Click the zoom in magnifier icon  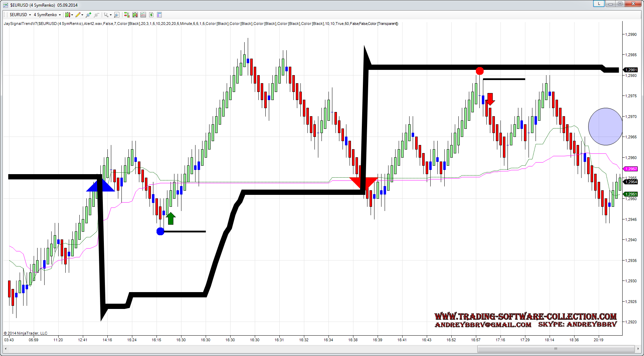[x=88, y=15]
